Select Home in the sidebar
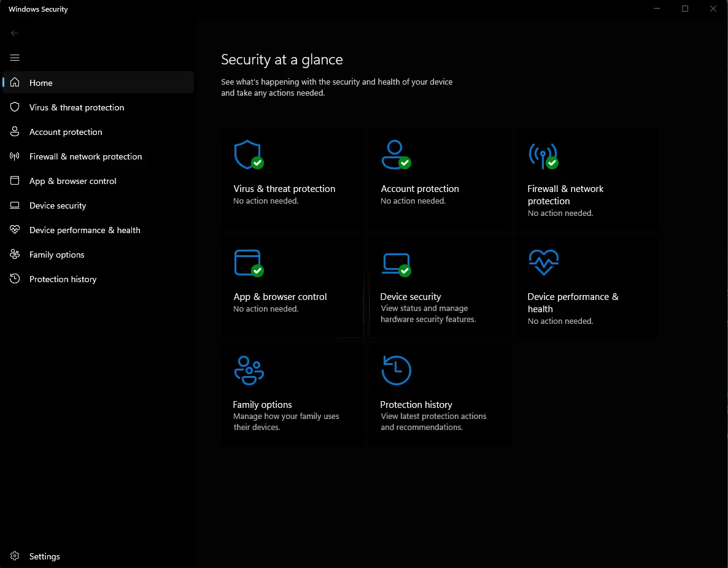This screenshot has height=568, width=728. [x=98, y=83]
